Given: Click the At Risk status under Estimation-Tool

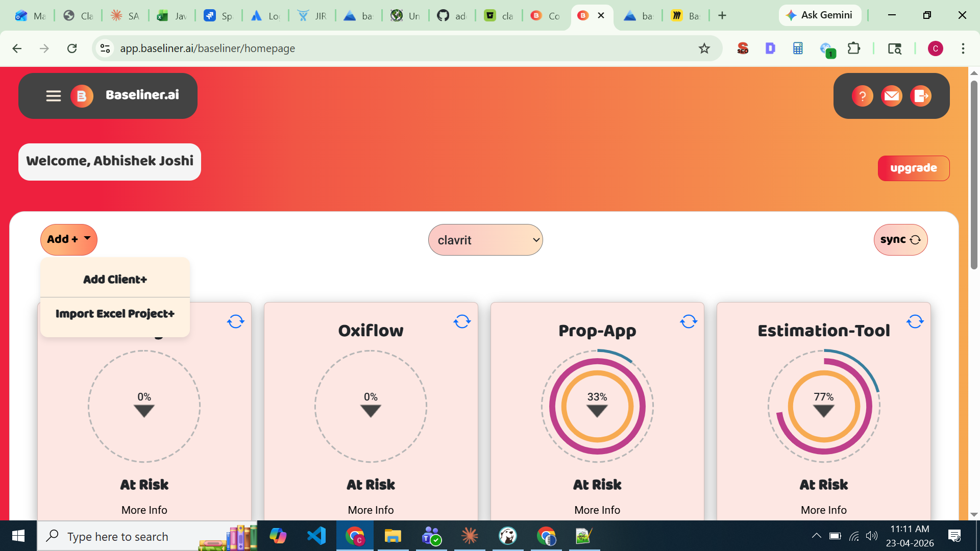Looking at the screenshot, I should pos(824,485).
